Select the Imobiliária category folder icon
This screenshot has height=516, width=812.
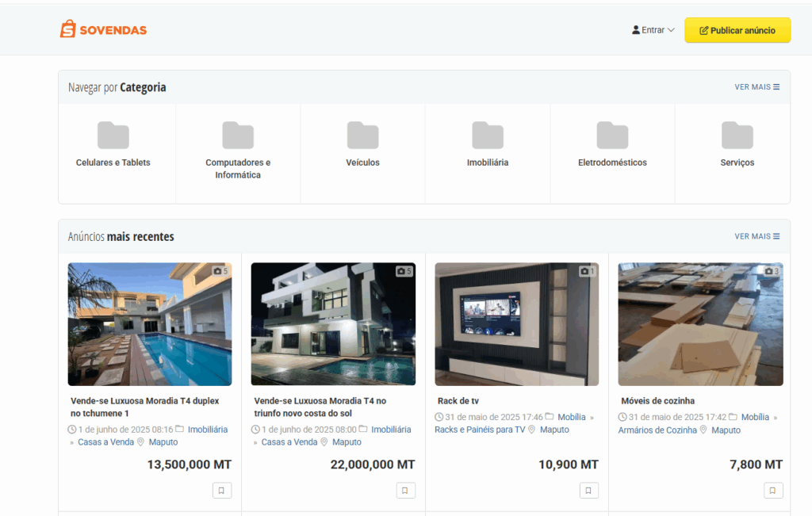[x=488, y=136]
